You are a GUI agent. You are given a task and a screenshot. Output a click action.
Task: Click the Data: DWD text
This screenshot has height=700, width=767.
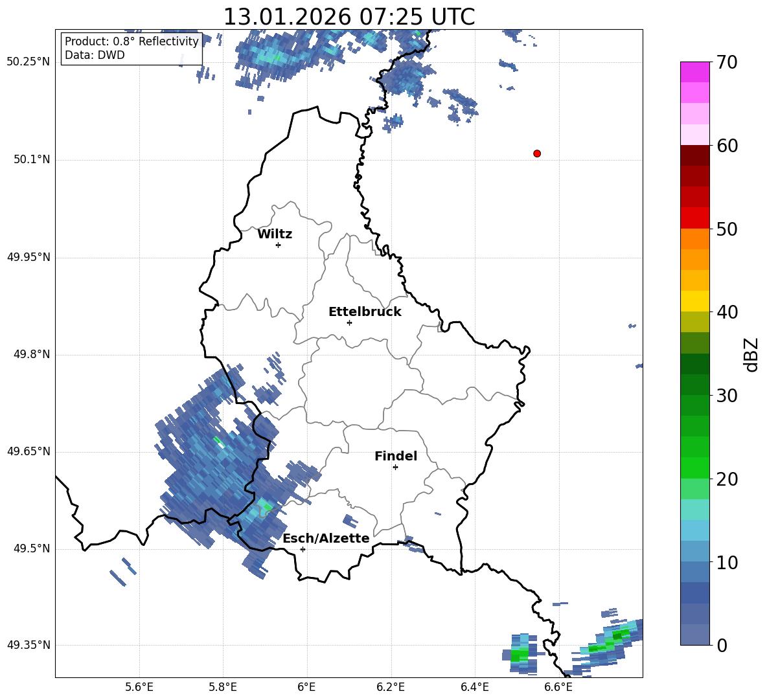[x=95, y=55]
